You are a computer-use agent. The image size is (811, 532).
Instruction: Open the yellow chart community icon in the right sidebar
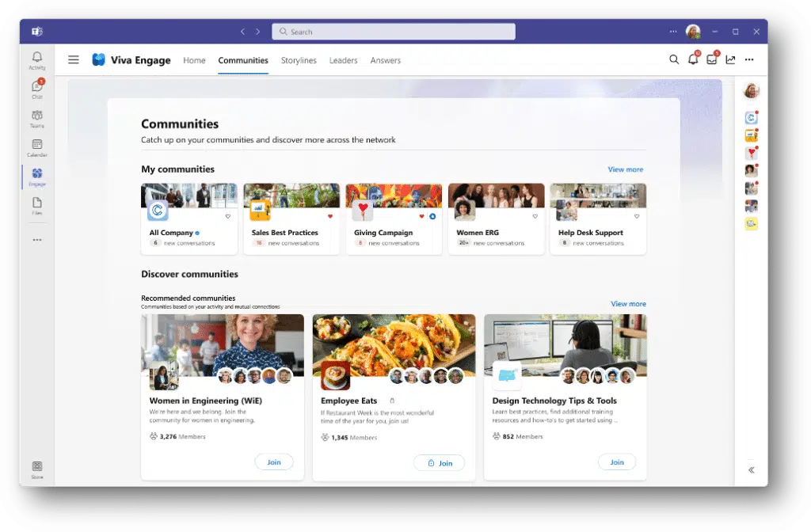point(751,135)
